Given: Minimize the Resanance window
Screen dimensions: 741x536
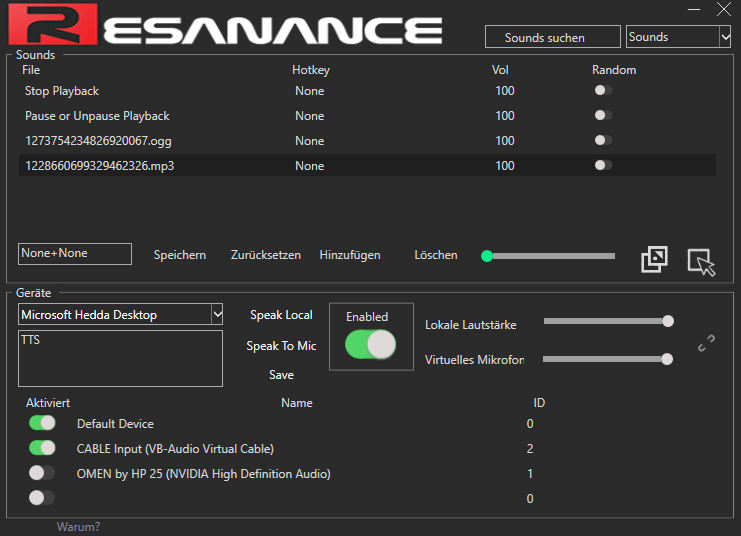Looking at the screenshot, I should tap(693, 9).
